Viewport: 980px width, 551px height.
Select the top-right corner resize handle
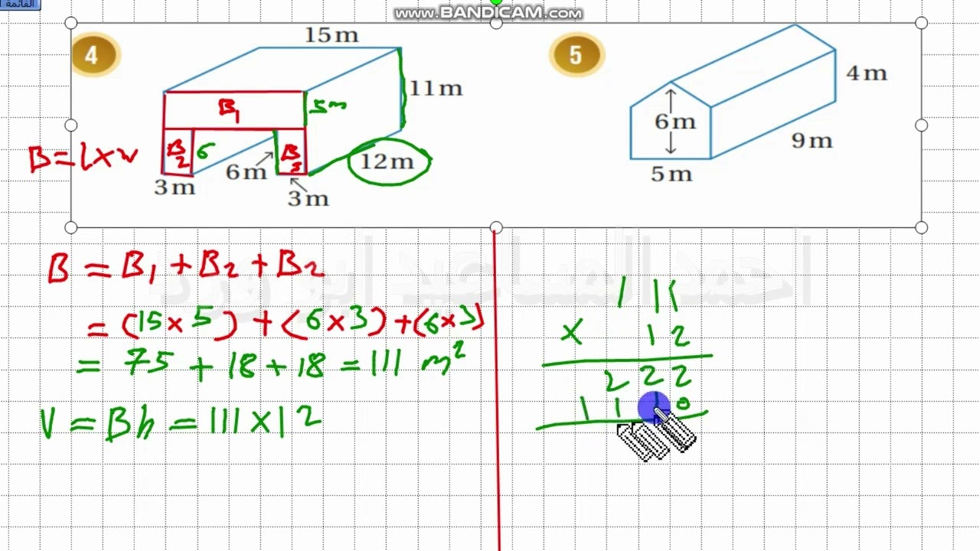(921, 23)
